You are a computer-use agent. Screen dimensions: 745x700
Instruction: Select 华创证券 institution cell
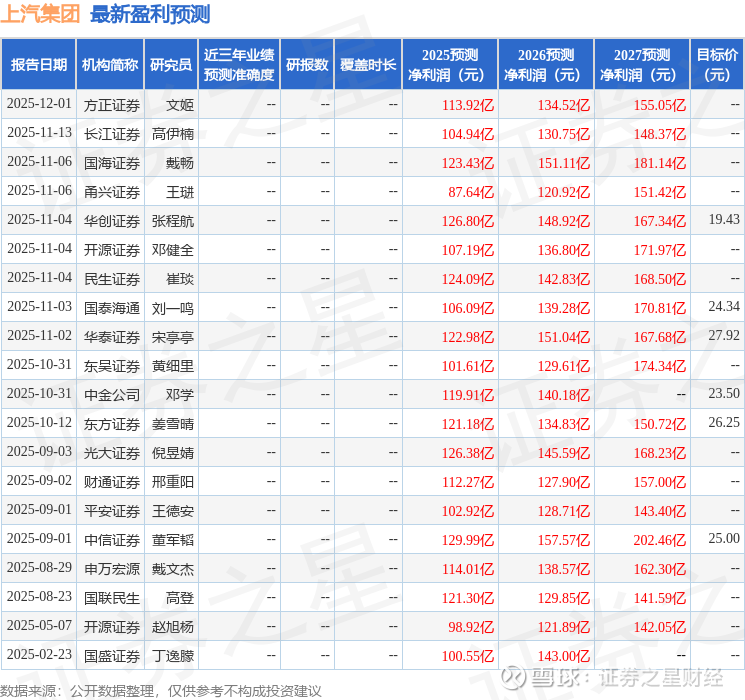click(x=112, y=221)
